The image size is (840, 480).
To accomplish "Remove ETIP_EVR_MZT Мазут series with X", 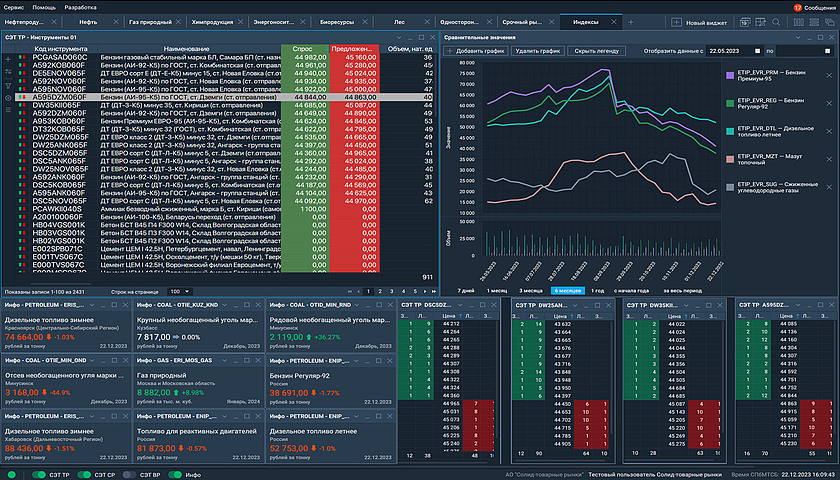I will [827, 160].
